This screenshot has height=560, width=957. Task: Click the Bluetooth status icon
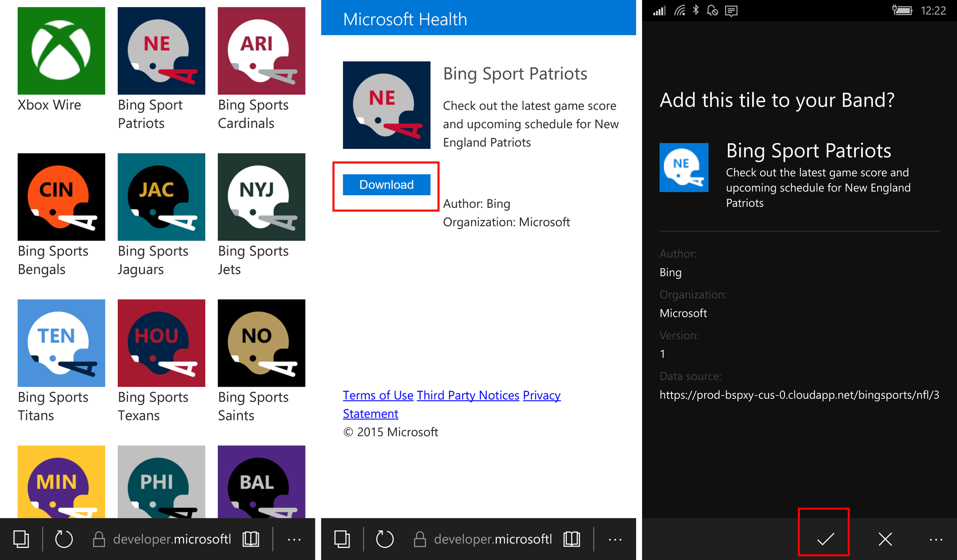(x=696, y=10)
